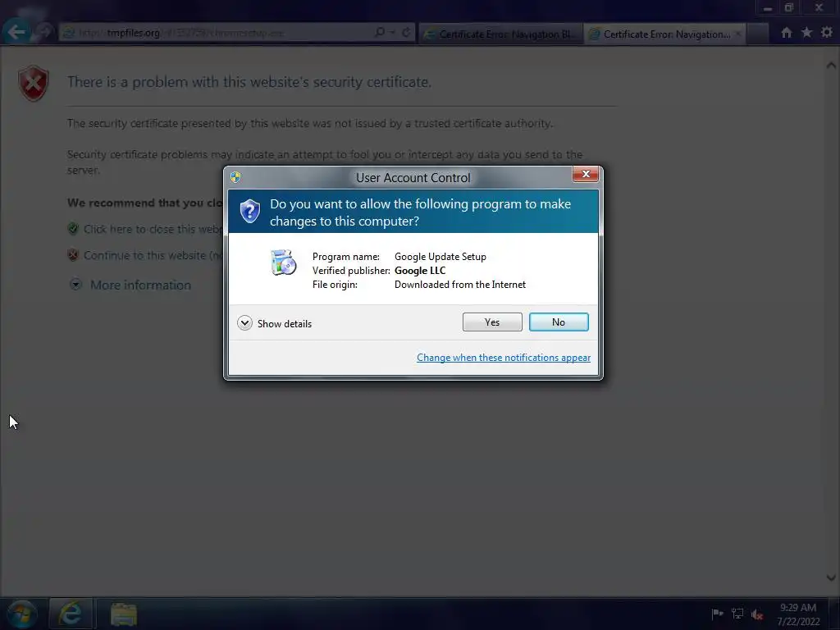840x630 pixels.
Task: Click Downloaded from the Internet text
Action: coord(460,285)
